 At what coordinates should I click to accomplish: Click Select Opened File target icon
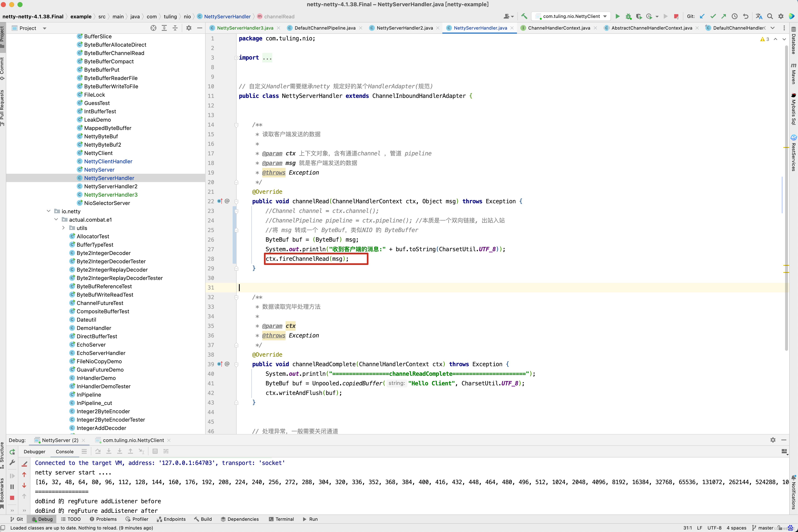[153, 28]
